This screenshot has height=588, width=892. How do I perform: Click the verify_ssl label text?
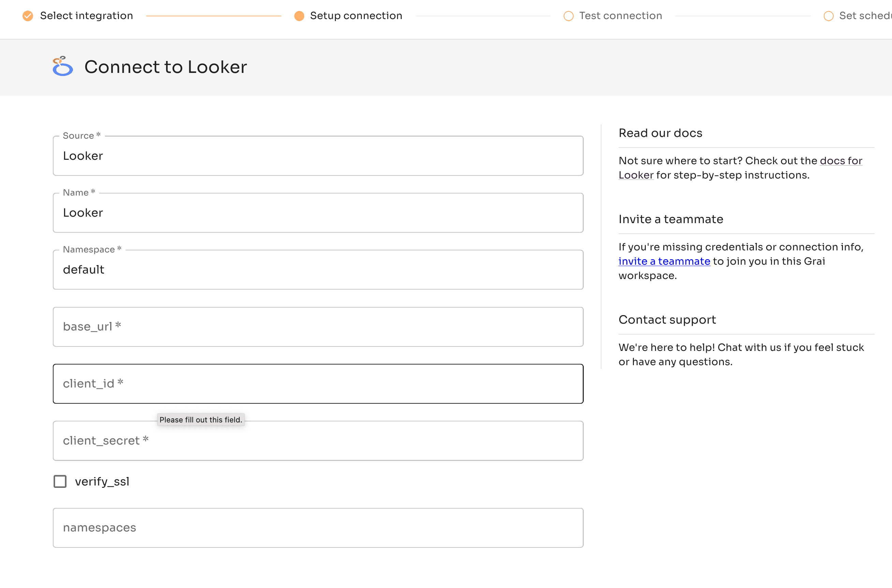[x=102, y=481]
